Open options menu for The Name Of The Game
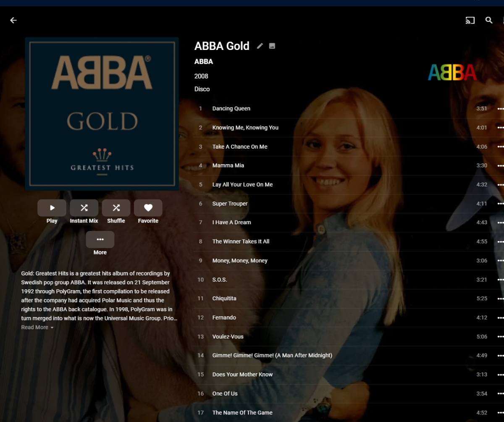The image size is (504, 422). tap(500, 413)
